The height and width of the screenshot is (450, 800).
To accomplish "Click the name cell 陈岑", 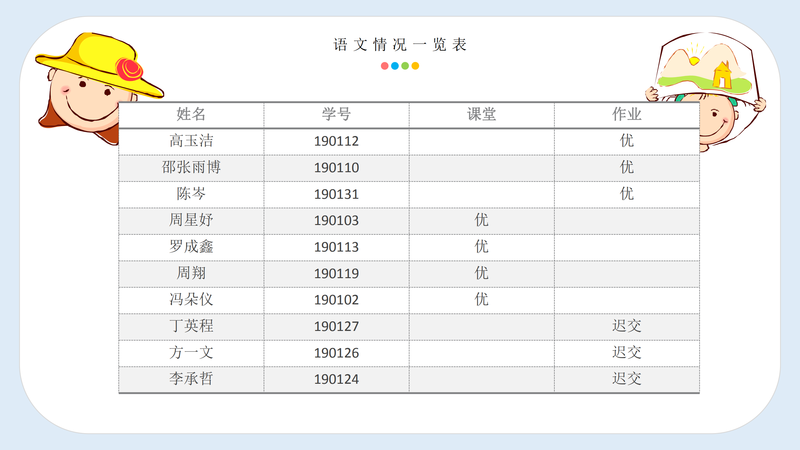I will pos(191,194).
